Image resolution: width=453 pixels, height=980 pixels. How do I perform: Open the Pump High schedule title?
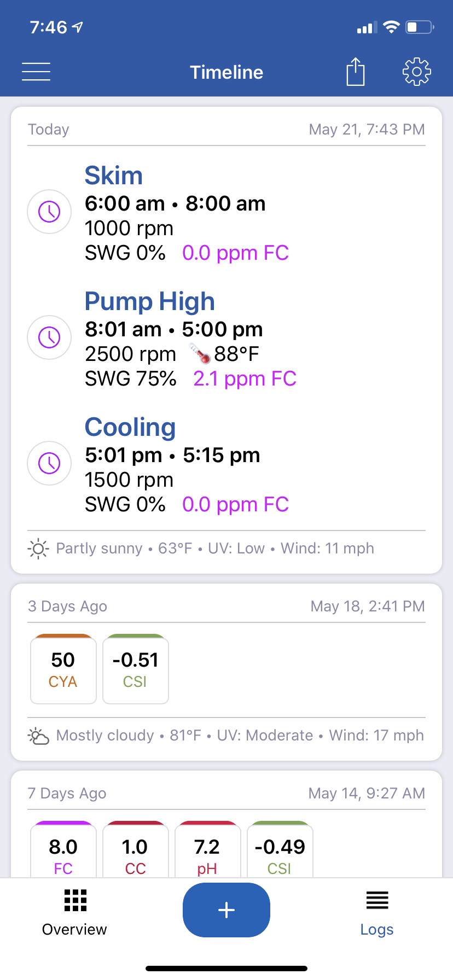(x=149, y=301)
